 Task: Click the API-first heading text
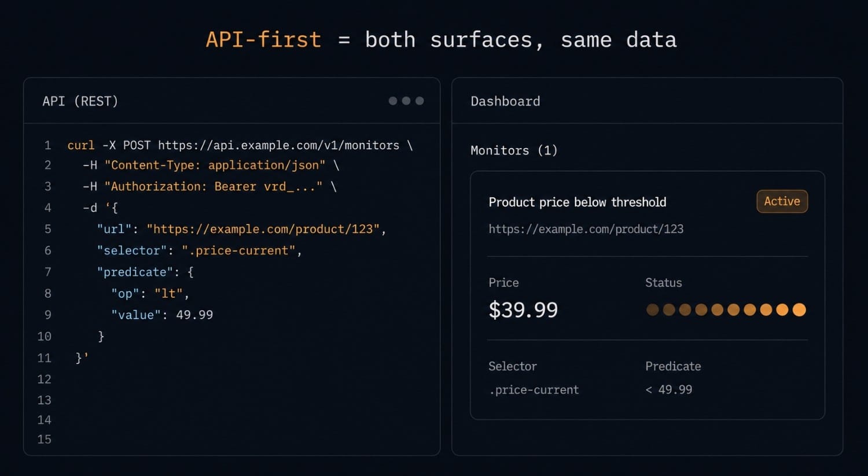point(263,40)
